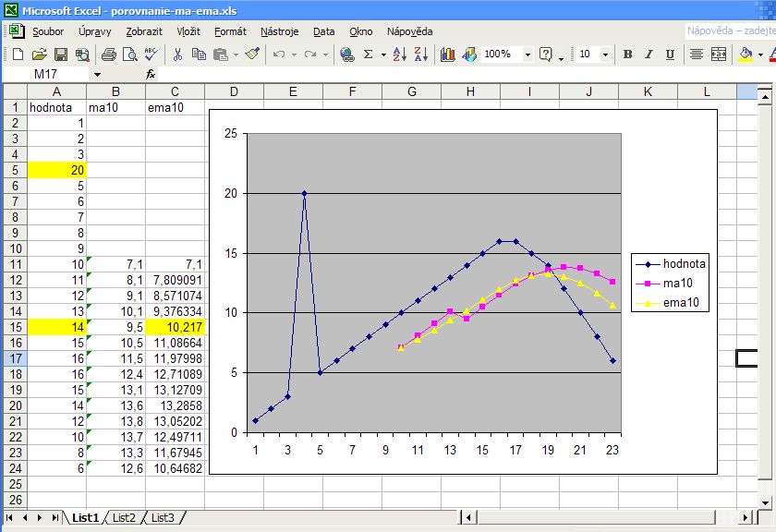Click the vertical scrollbar down arrow
This screenshot has height=532, width=776.
[x=765, y=502]
